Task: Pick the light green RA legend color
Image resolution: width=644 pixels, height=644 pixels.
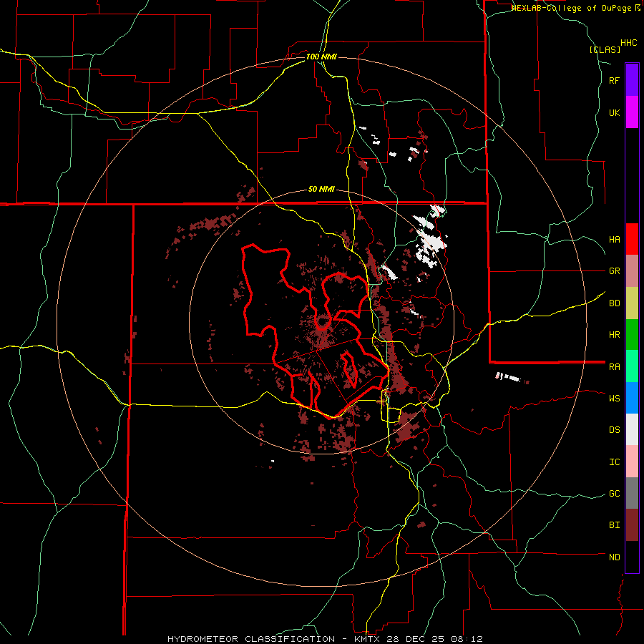Action: (632, 366)
